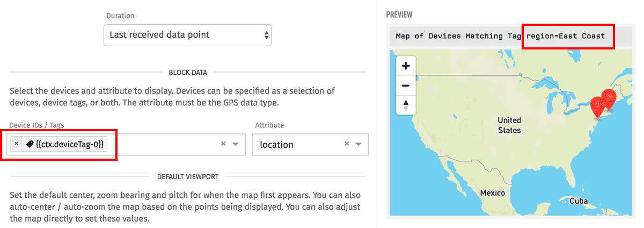Remove the ctx.deviceTag-0 tag chip
Screen dimensions: 644x228
[16, 144]
